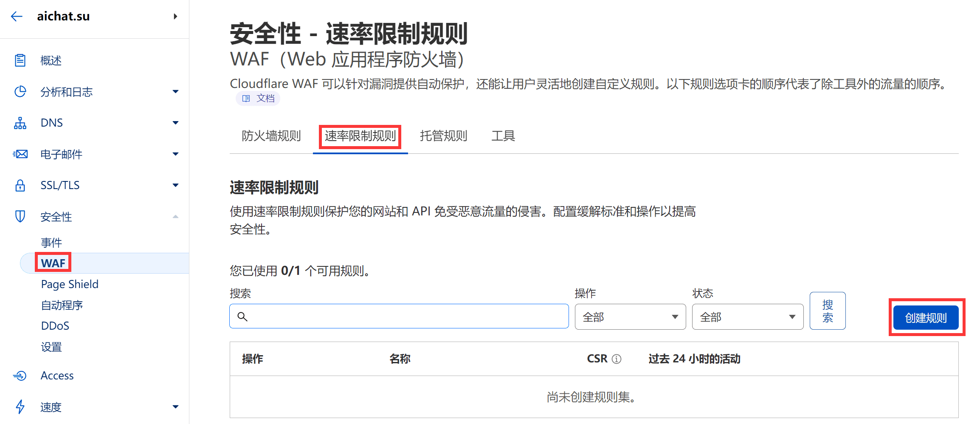The height and width of the screenshot is (424, 980).
Task: Click 分析和日志 menu label
Action: (67, 92)
